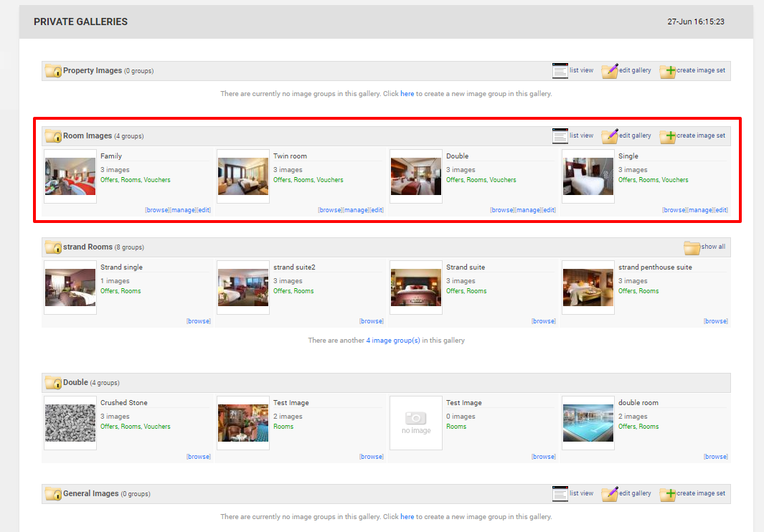This screenshot has height=532, width=764.
Task: Click 'here' link under Property Images
Action: pyautogui.click(x=407, y=93)
